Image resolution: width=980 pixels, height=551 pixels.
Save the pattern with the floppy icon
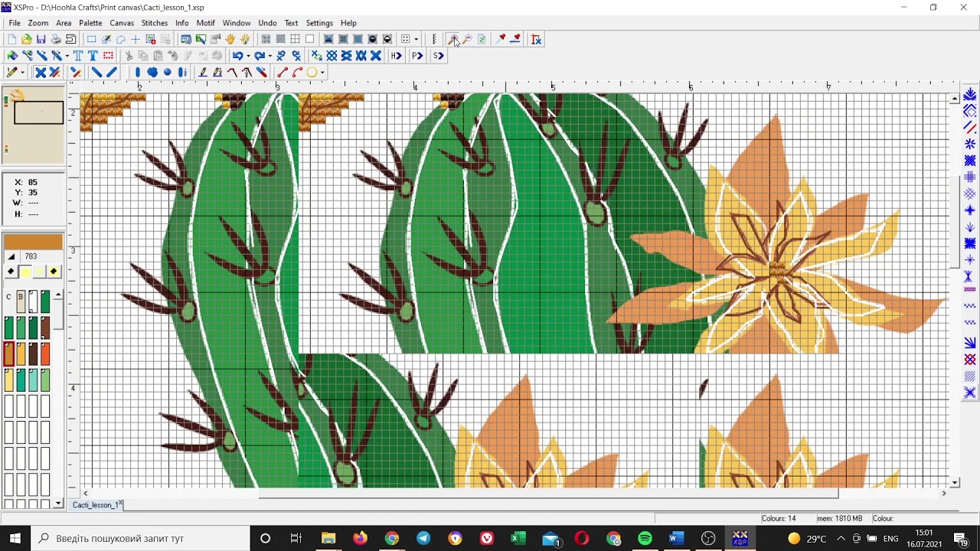[x=41, y=39]
